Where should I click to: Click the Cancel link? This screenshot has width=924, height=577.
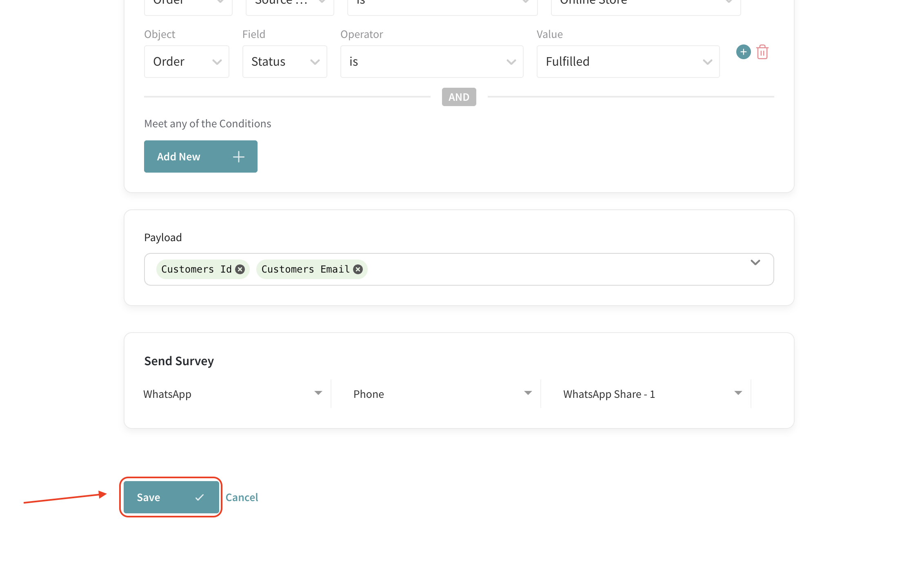pyautogui.click(x=242, y=497)
